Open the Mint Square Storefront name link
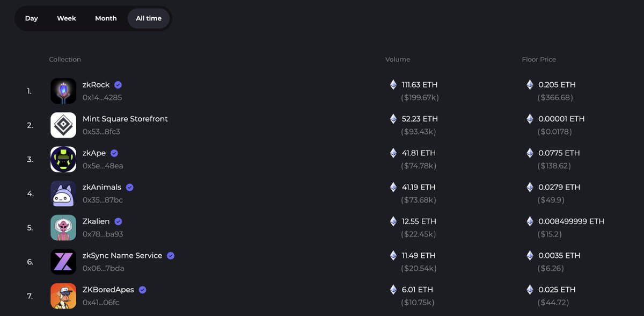Image resolution: width=644 pixels, height=316 pixels. tap(125, 119)
